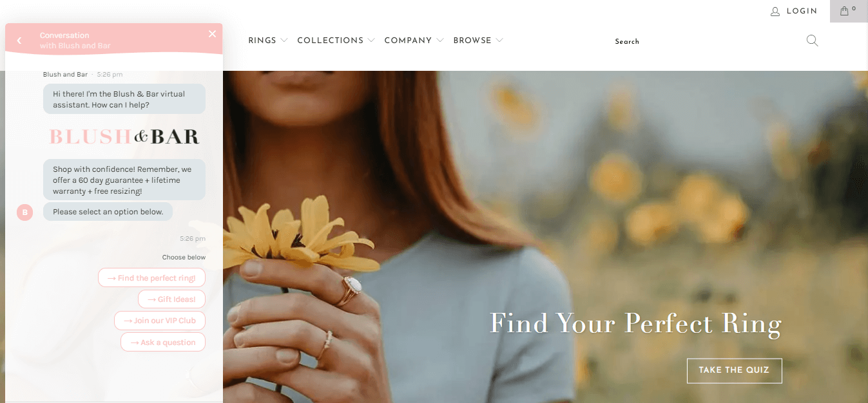This screenshot has height=403, width=868.
Task: Select the Find the perfect ring option
Action: pyautogui.click(x=151, y=278)
